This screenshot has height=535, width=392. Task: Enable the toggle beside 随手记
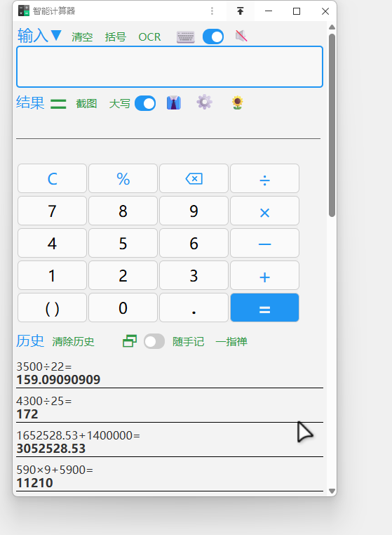click(x=154, y=341)
